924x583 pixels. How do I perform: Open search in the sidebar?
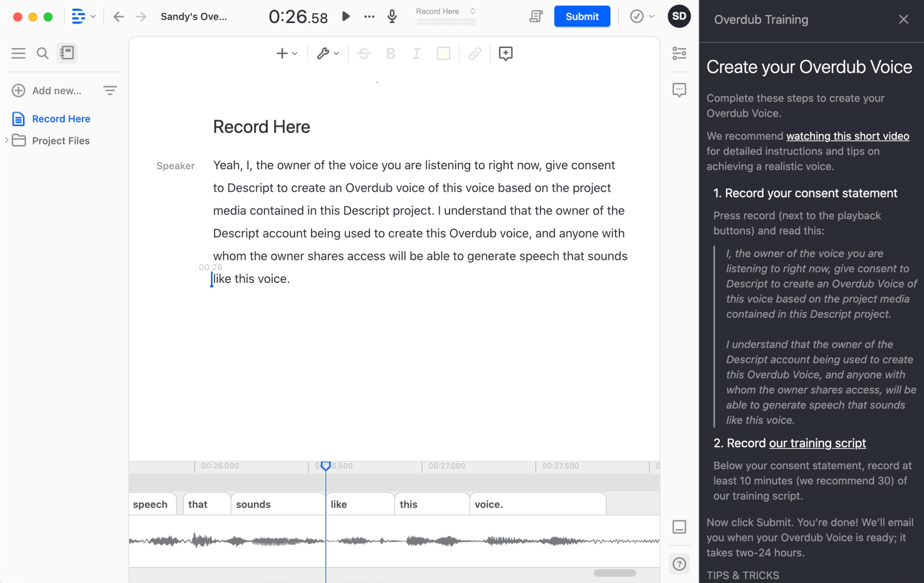point(43,53)
